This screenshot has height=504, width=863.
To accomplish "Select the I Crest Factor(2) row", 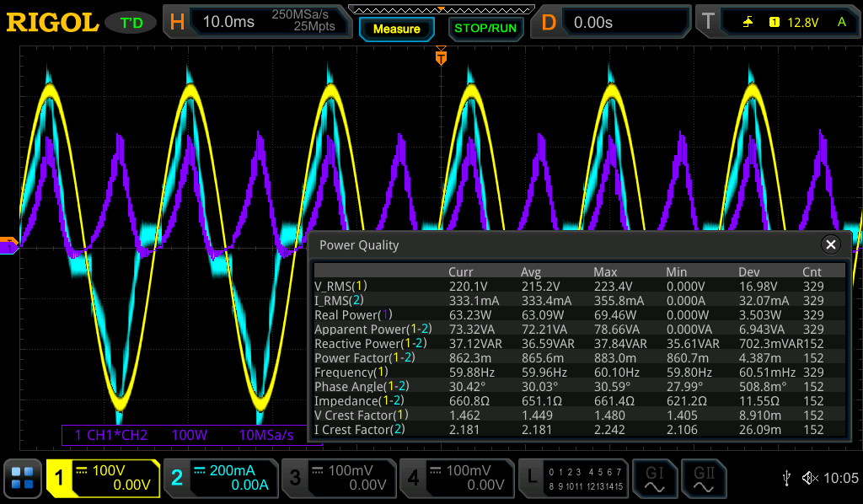I will tap(580, 429).
